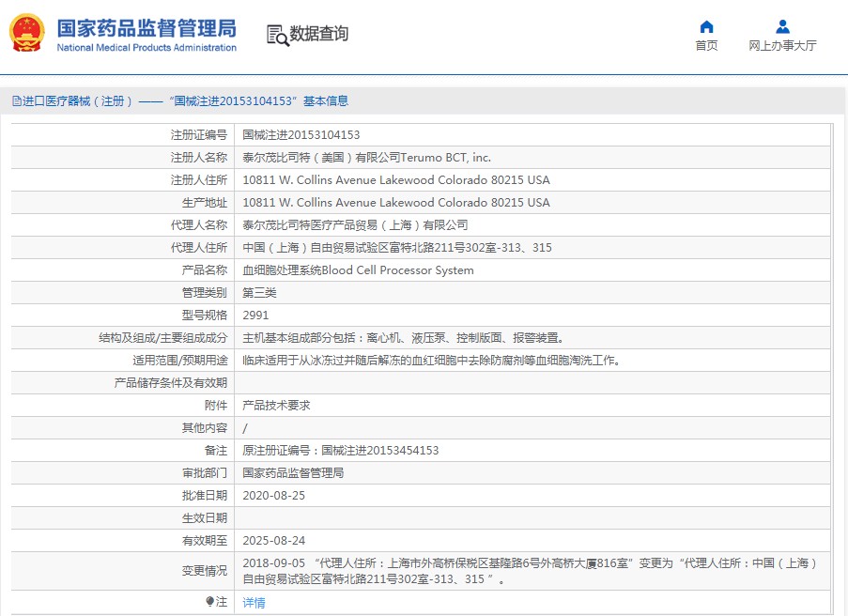848x616 pixels.
Task: Click the 结构及组成 description value
Action: click(404, 338)
